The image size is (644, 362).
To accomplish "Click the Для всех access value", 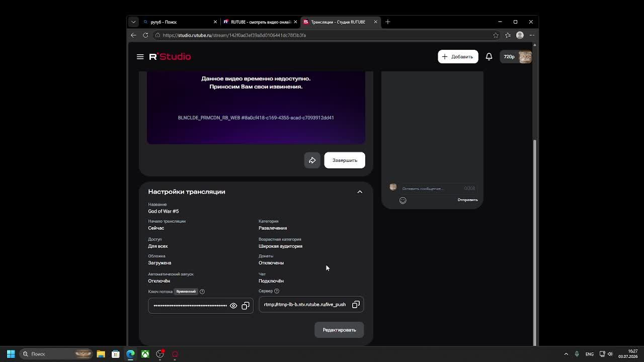I will pyautogui.click(x=158, y=246).
